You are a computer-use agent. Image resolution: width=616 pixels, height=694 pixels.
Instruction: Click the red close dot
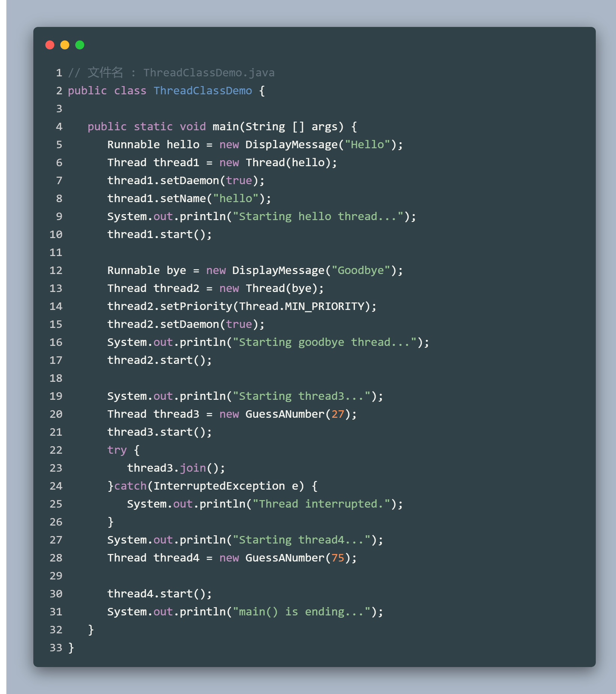click(50, 45)
